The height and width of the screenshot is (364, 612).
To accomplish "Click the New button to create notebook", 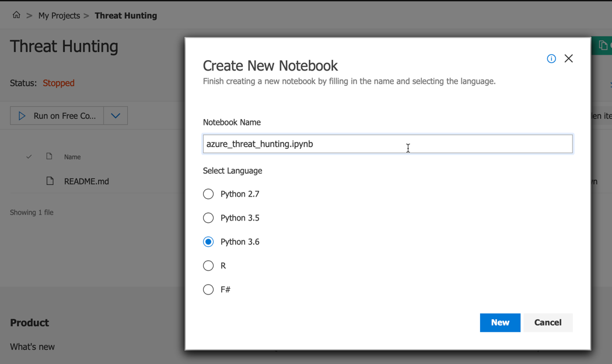I will tap(500, 323).
